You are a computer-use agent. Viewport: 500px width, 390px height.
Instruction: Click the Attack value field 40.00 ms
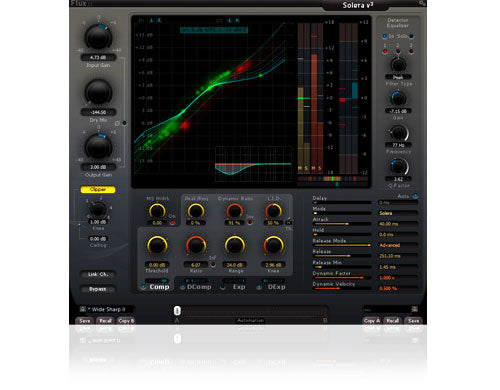click(x=398, y=224)
